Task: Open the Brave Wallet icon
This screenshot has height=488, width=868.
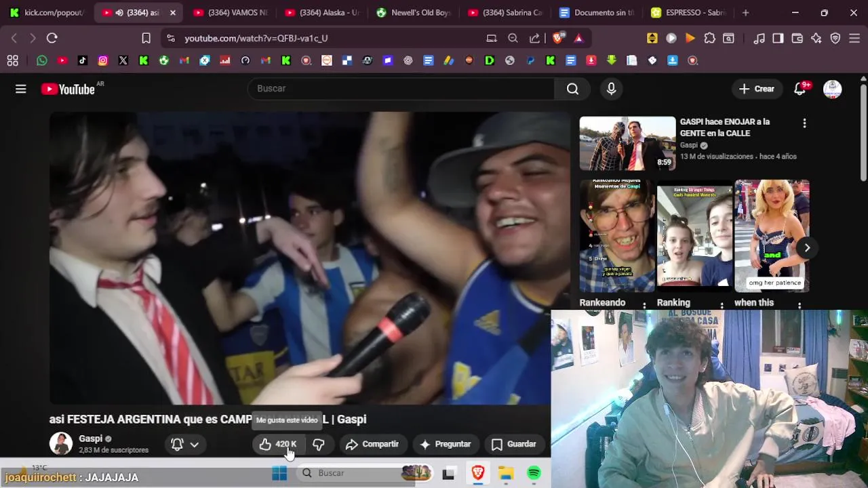Action: 797,39
